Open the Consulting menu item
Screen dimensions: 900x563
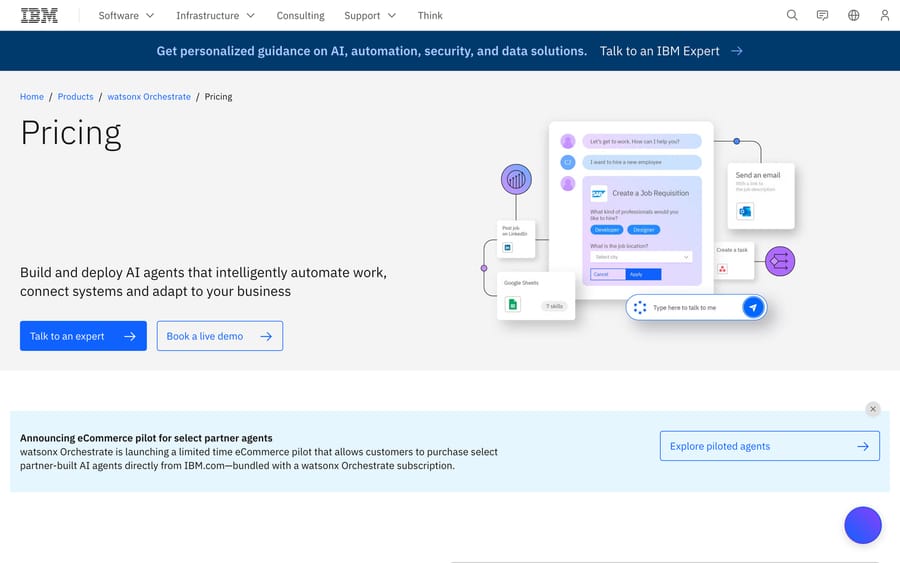pos(300,15)
